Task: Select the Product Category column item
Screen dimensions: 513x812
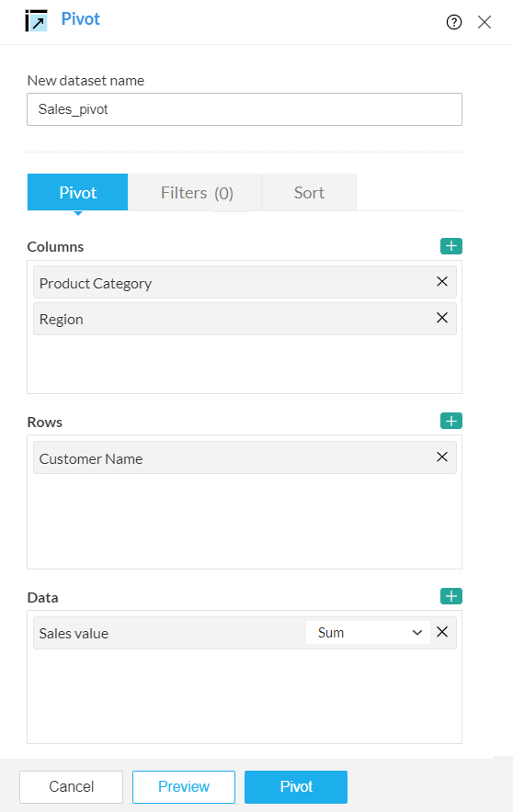Action: pyautogui.click(x=245, y=282)
